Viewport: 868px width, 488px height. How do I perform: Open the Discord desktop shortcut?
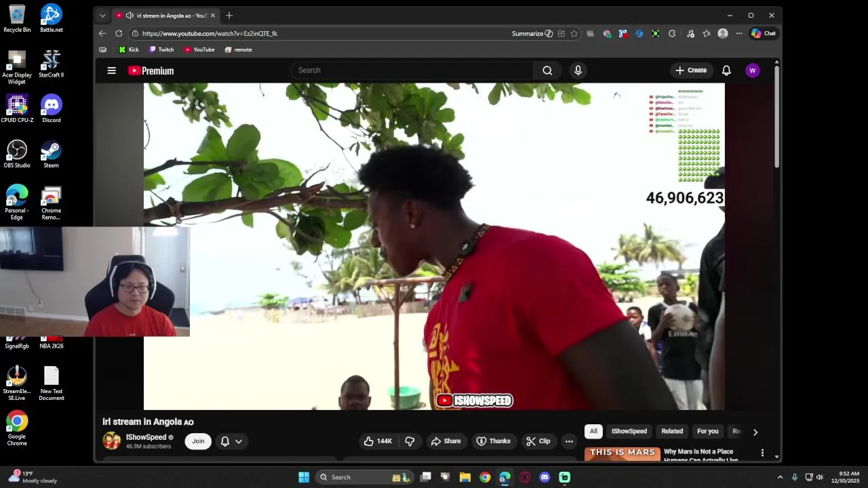click(x=52, y=108)
